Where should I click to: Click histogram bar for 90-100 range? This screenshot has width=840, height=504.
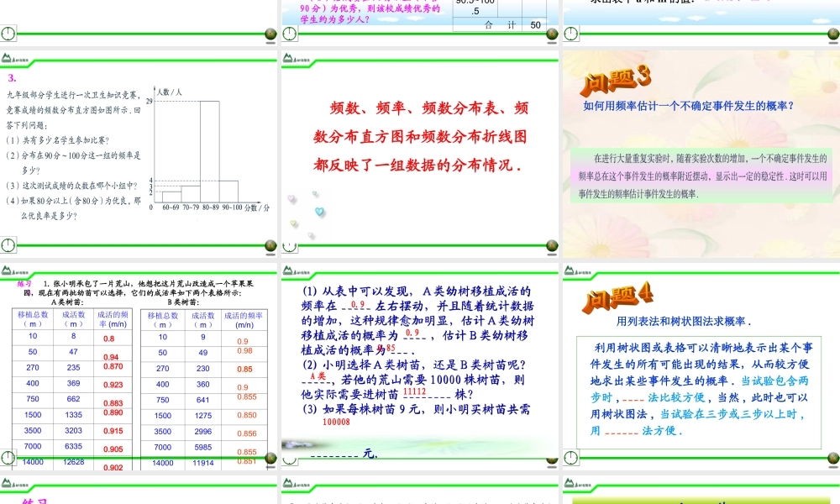point(228,192)
